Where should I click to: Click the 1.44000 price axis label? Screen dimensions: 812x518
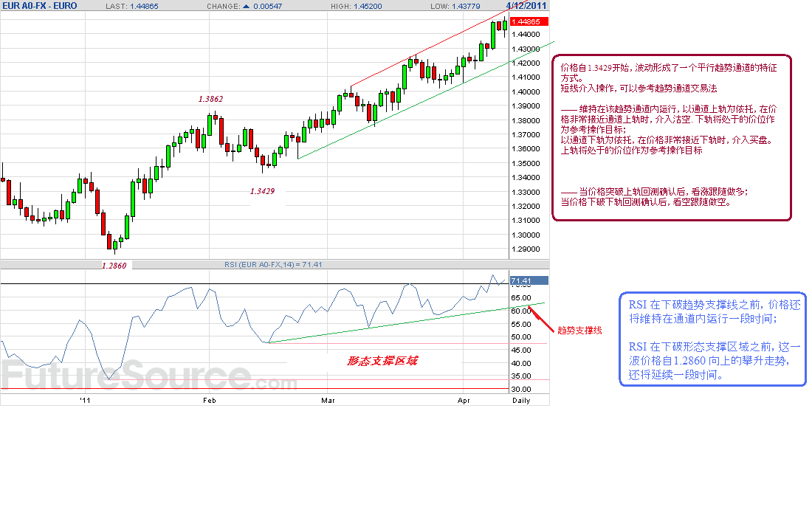(526, 34)
